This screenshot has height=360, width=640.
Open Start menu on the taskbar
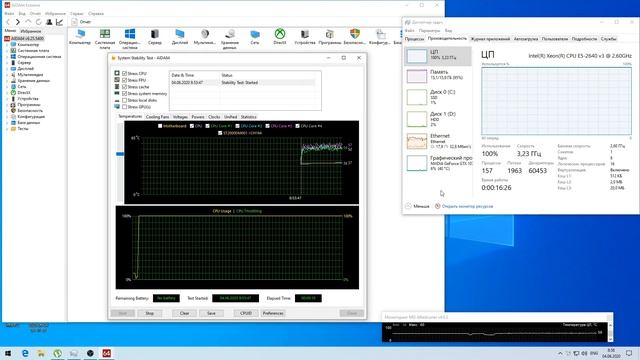[8, 353]
